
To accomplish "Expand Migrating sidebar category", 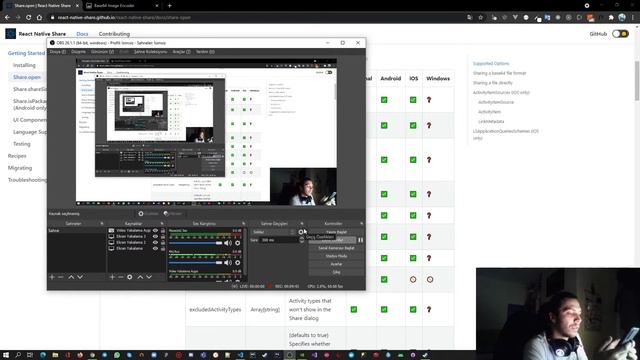I will coord(20,168).
